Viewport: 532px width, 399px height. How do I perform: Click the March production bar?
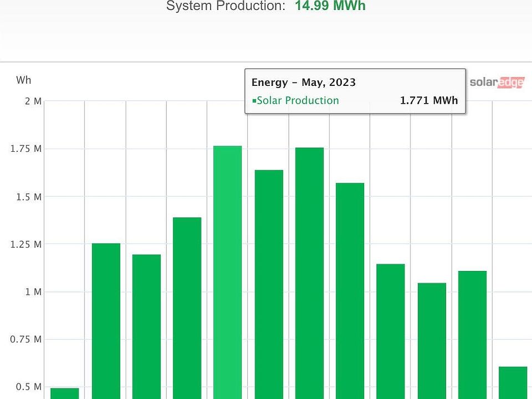[x=146, y=326]
